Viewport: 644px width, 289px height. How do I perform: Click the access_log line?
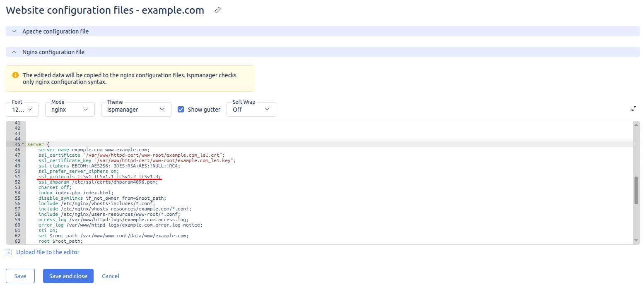pyautogui.click(x=113, y=220)
